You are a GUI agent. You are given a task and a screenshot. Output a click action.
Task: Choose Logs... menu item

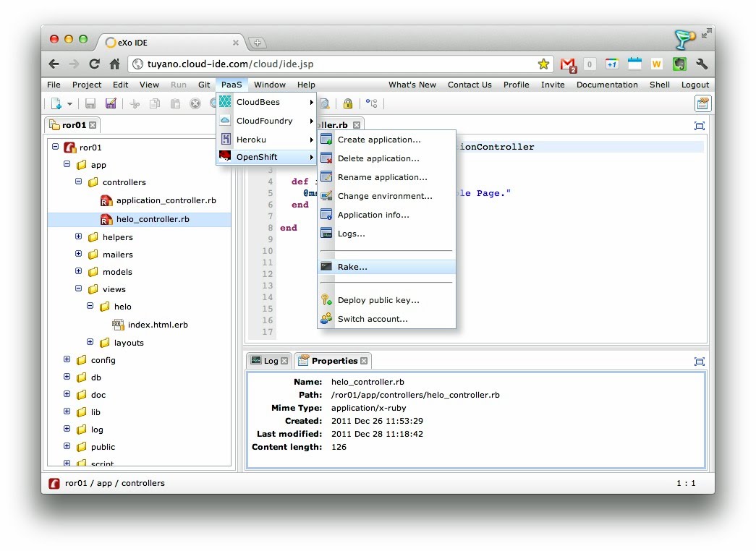coord(386,234)
